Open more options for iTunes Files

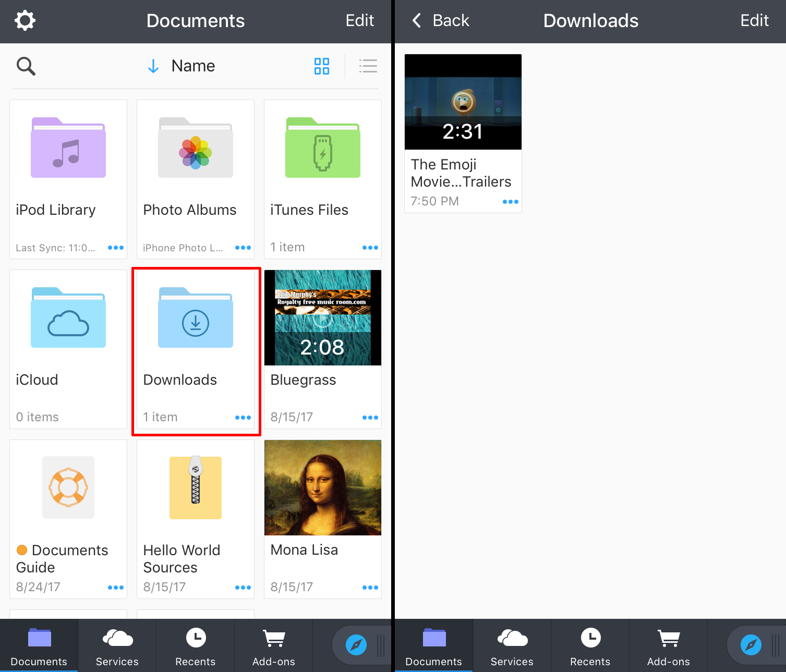[370, 248]
